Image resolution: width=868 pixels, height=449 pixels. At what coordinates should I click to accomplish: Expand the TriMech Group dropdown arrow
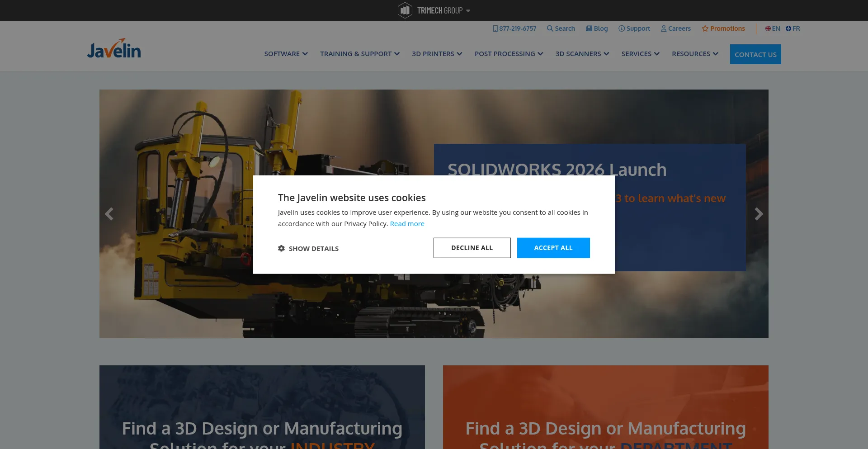click(468, 11)
